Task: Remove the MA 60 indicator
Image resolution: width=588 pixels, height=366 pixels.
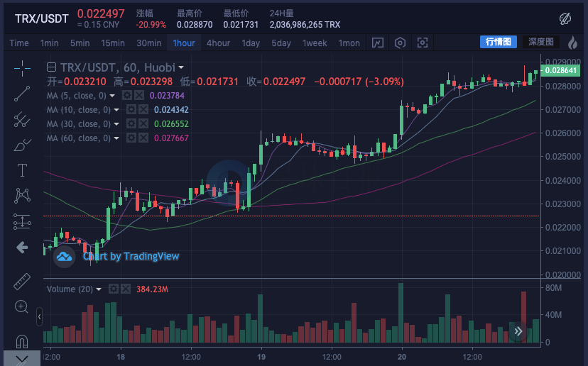Action: 143,138
